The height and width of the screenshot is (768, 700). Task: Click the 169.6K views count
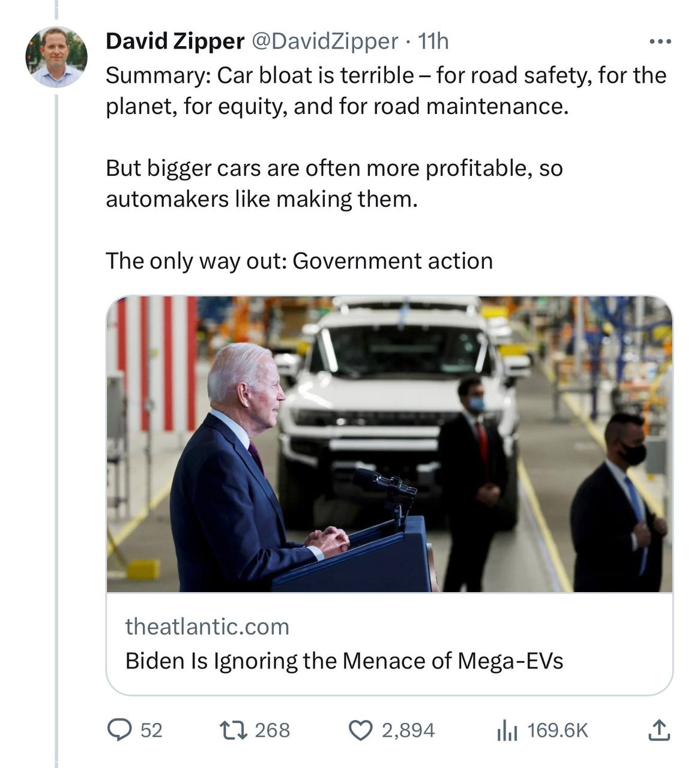[x=558, y=730]
